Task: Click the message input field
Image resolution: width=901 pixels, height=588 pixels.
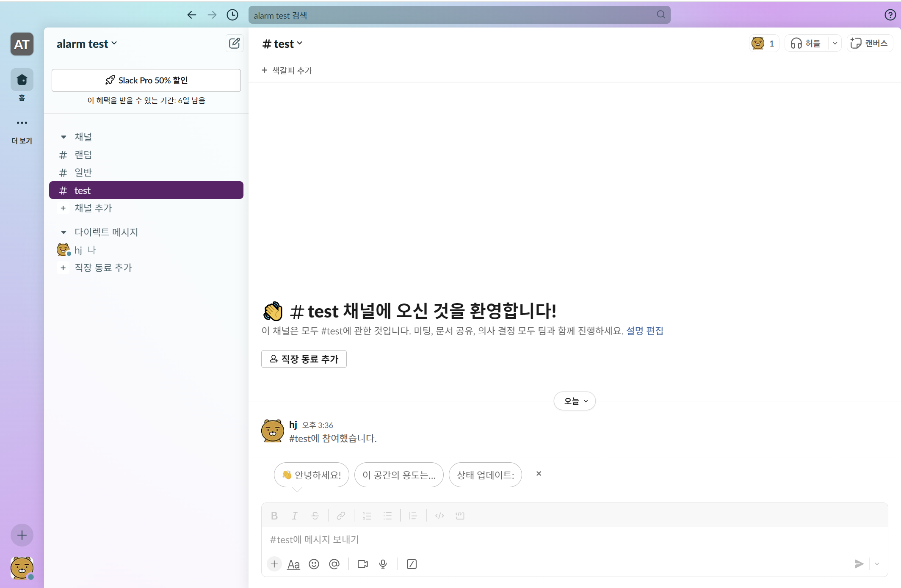Action: click(550, 539)
